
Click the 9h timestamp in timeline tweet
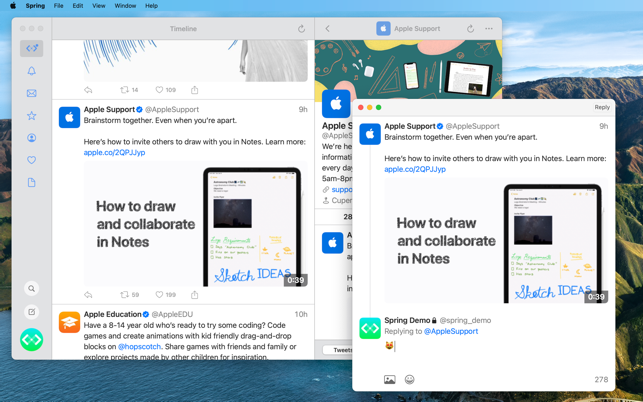coord(303,110)
